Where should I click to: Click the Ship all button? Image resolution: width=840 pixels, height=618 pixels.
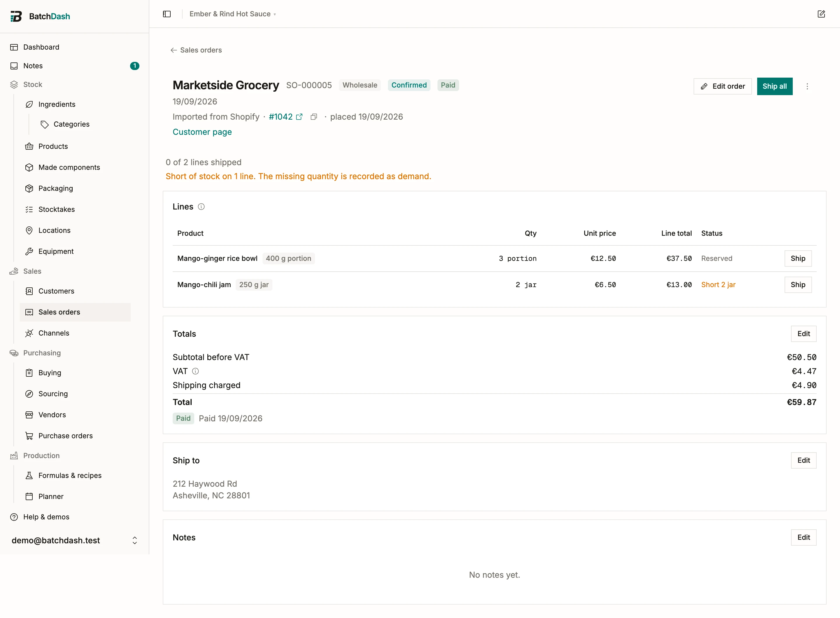click(x=775, y=86)
